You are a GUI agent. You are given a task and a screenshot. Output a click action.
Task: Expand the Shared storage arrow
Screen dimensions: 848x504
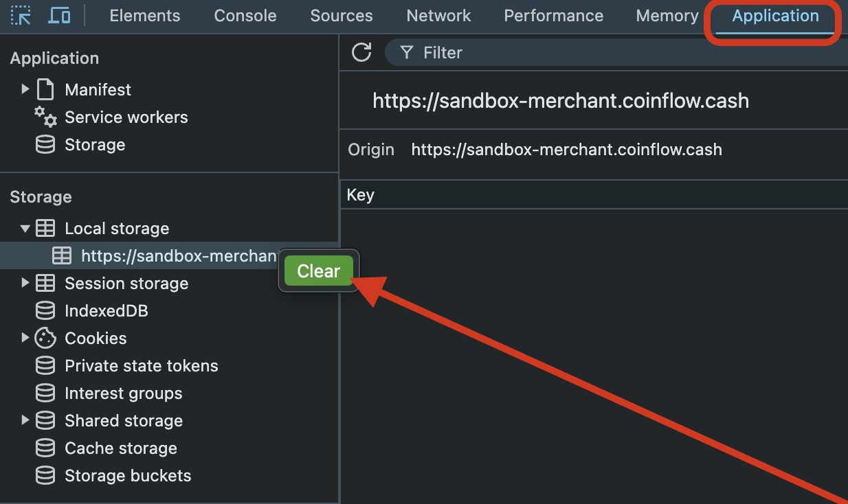[25, 420]
